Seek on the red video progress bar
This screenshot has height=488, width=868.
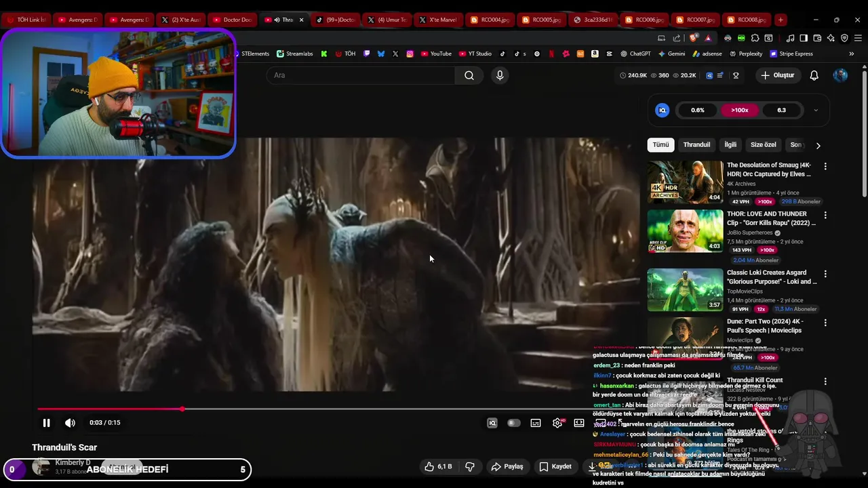coord(110,409)
